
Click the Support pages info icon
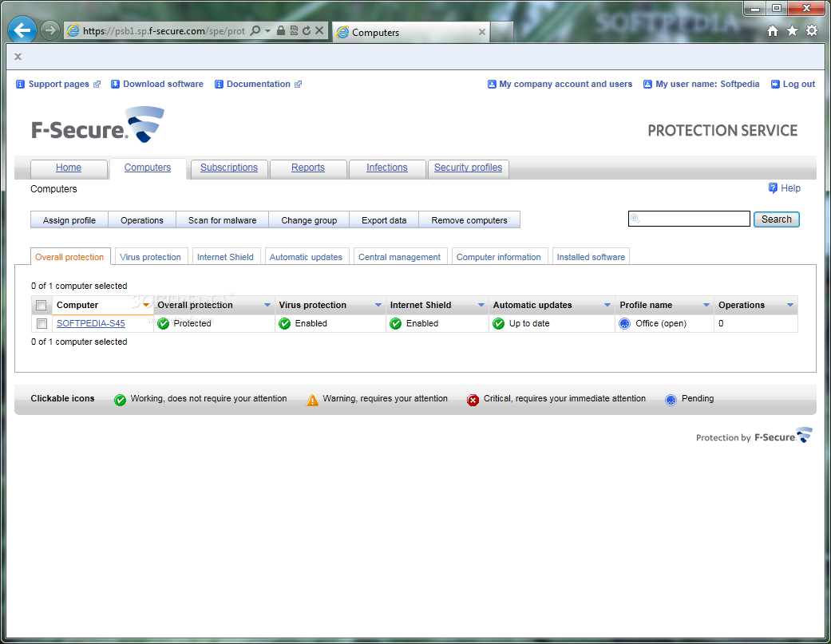(x=20, y=85)
